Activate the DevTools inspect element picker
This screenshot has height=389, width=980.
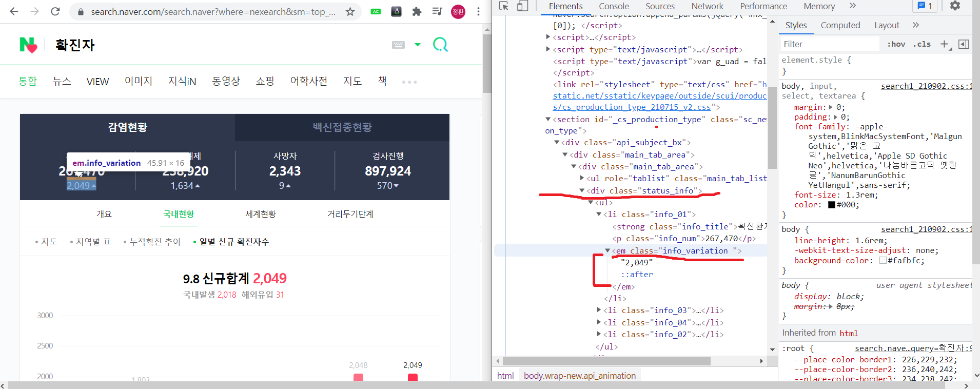pyautogui.click(x=504, y=6)
